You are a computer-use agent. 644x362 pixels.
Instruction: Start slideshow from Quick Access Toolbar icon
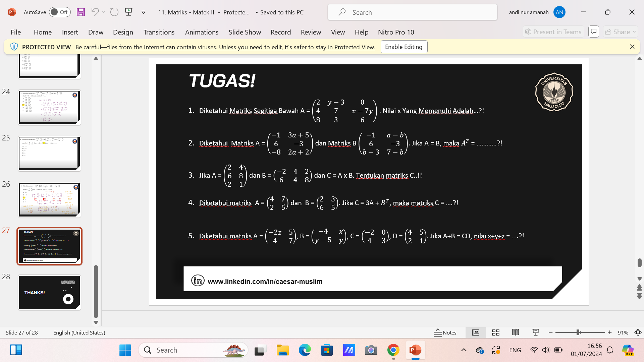pyautogui.click(x=129, y=12)
